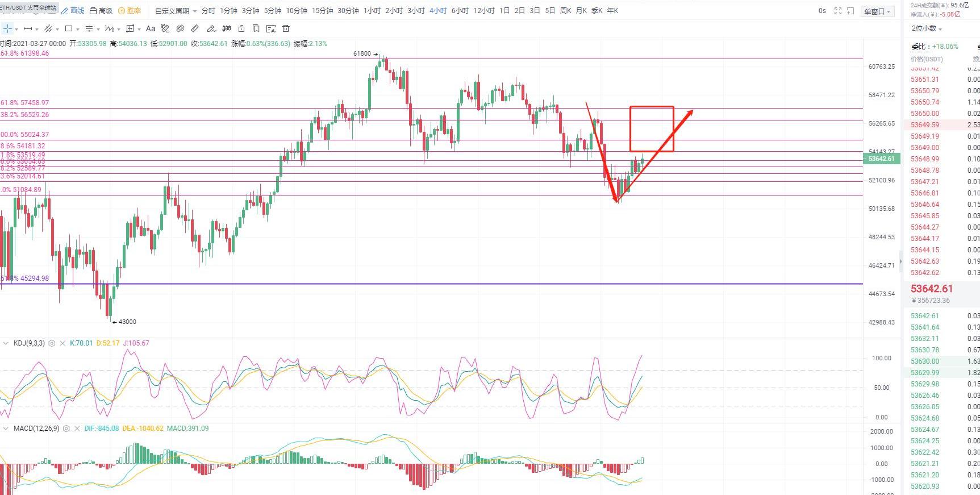
Task: Toggle the 画线 drawing toolbar
Action: point(73,11)
